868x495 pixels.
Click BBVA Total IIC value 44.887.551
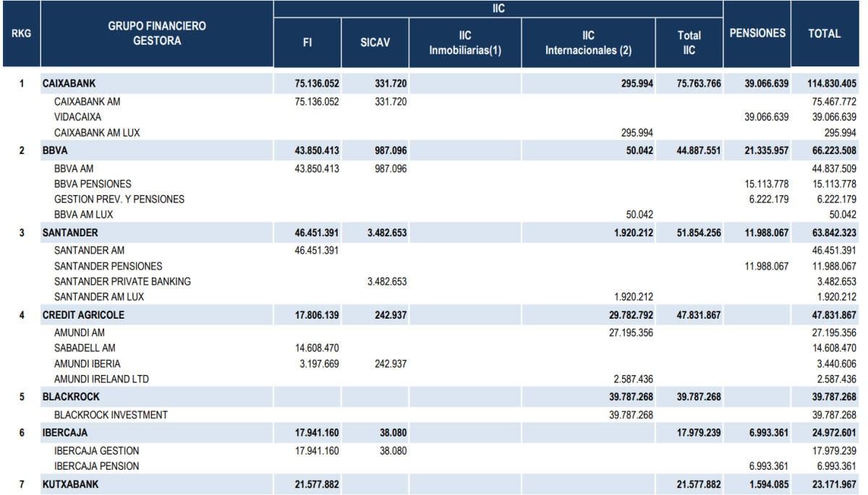point(699,150)
